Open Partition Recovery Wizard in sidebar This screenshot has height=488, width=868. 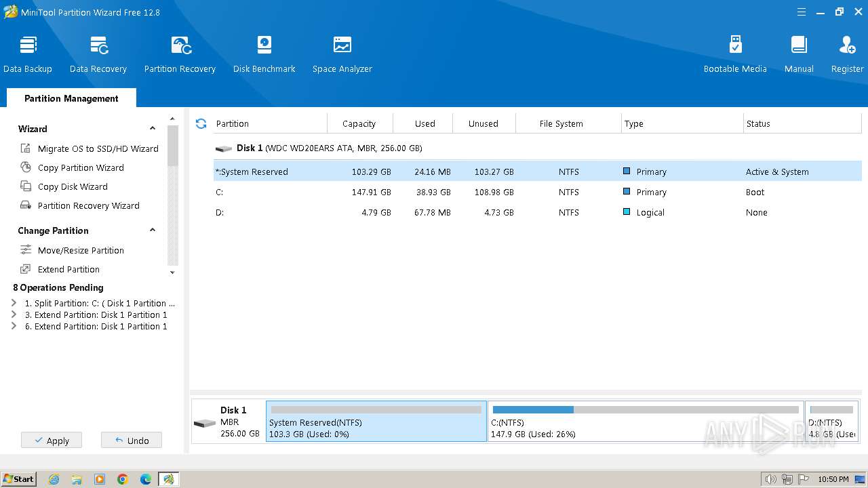[80, 205]
